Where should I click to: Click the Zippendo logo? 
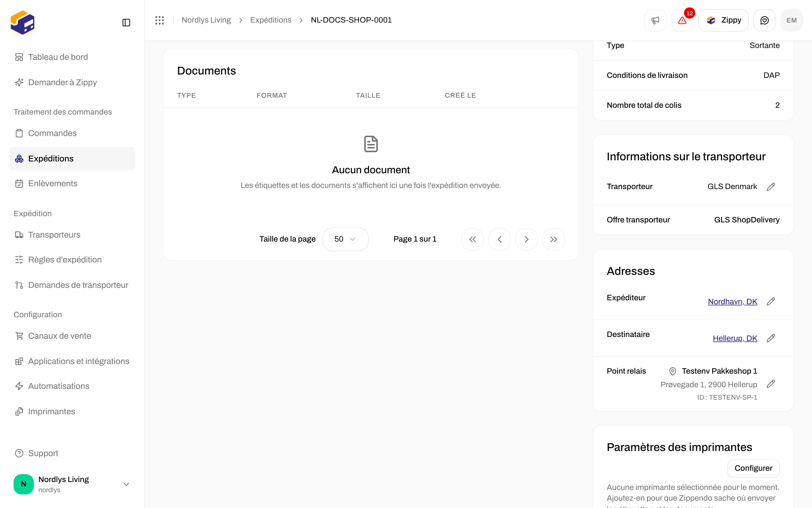(x=23, y=23)
